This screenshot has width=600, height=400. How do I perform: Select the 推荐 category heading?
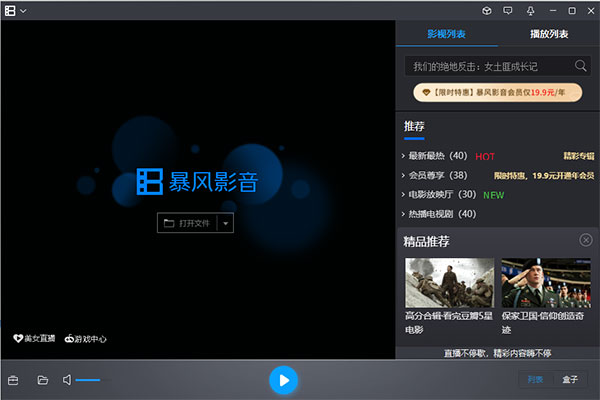414,126
